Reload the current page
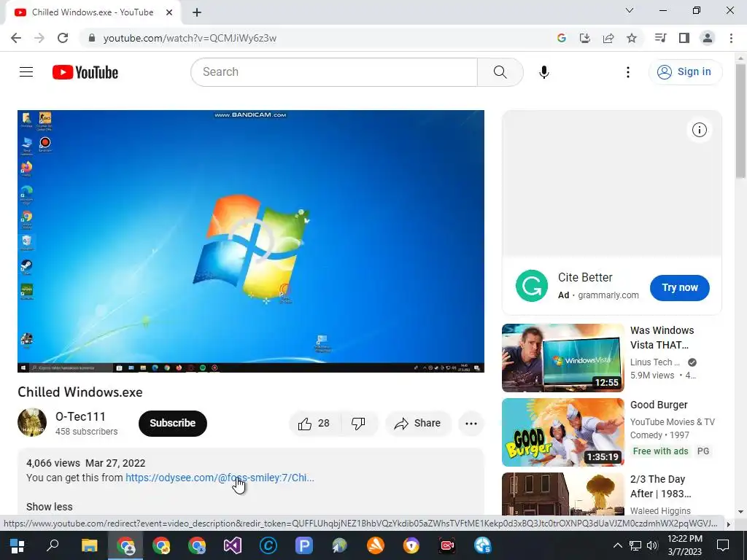Screen dimensions: 747x560 pos(63,38)
